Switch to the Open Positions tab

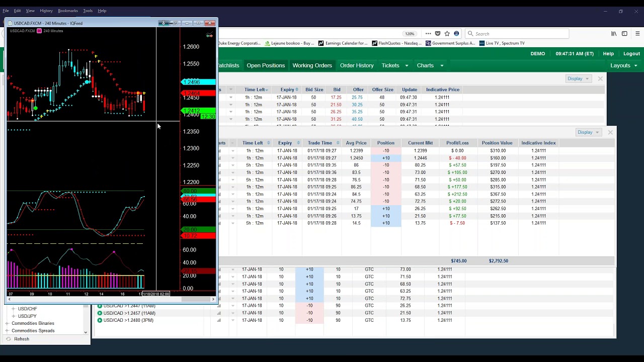[266, 65]
